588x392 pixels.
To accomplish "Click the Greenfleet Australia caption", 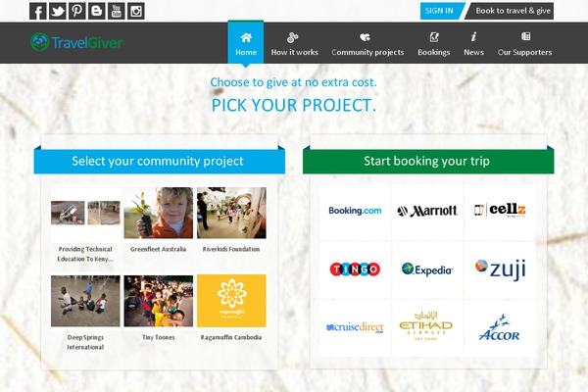I will click(158, 249).
